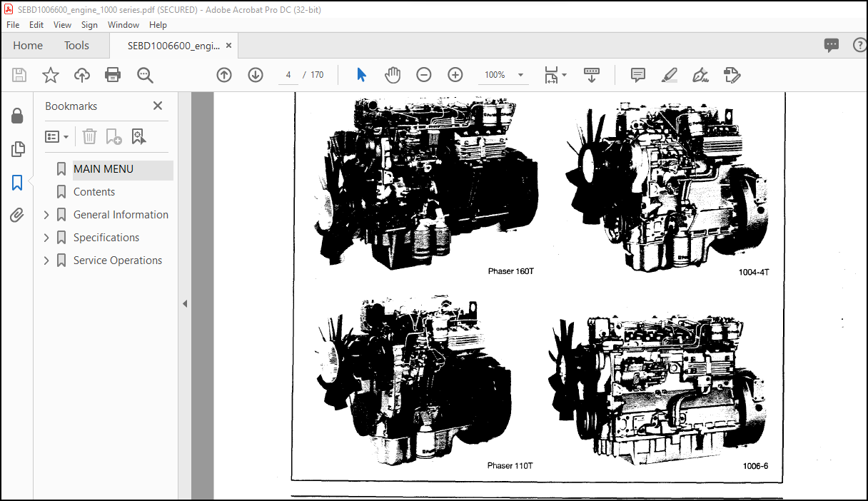Open the Attachments paperclip icon

click(x=17, y=215)
